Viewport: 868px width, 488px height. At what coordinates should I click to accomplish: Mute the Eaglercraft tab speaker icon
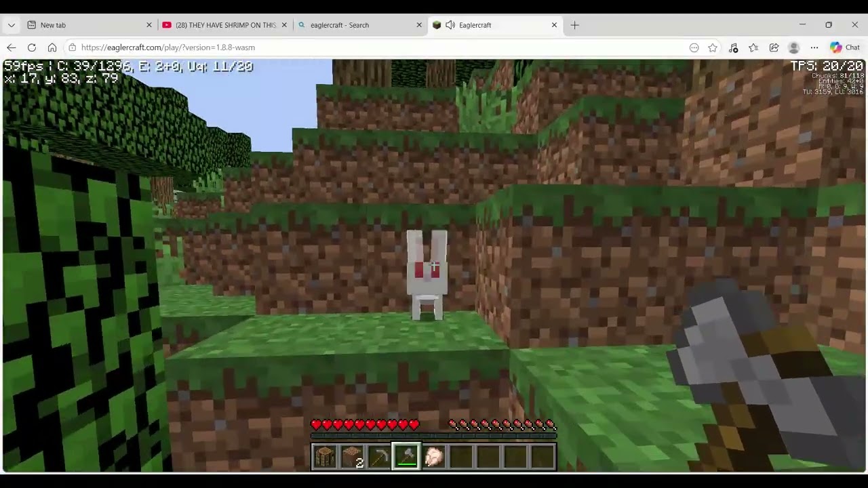(x=450, y=25)
